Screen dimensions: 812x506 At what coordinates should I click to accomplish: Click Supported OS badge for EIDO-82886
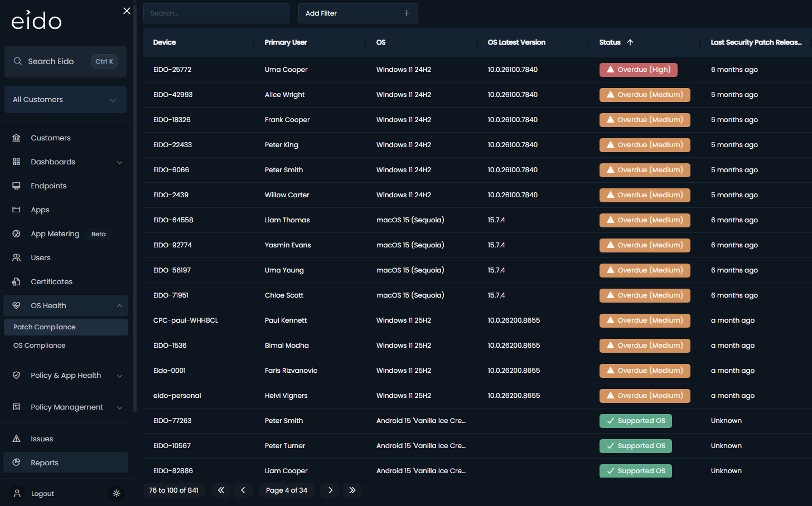[x=636, y=471]
